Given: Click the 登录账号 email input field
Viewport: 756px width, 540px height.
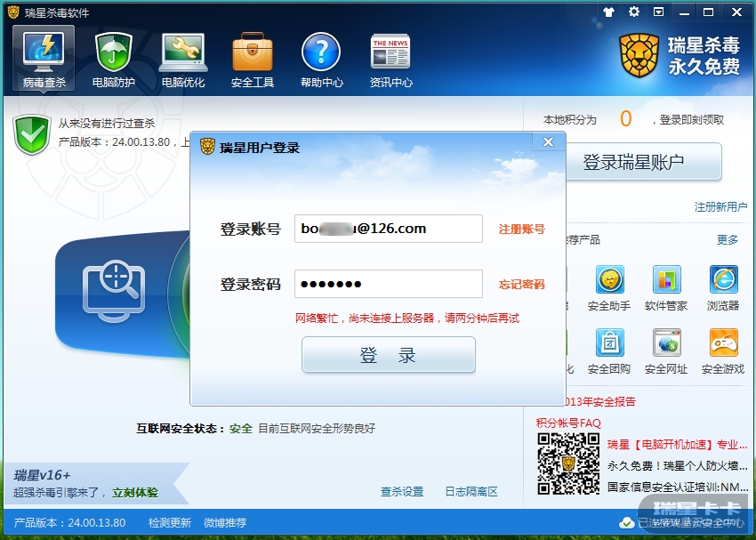Looking at the screenshot, I should coord(388,229).
